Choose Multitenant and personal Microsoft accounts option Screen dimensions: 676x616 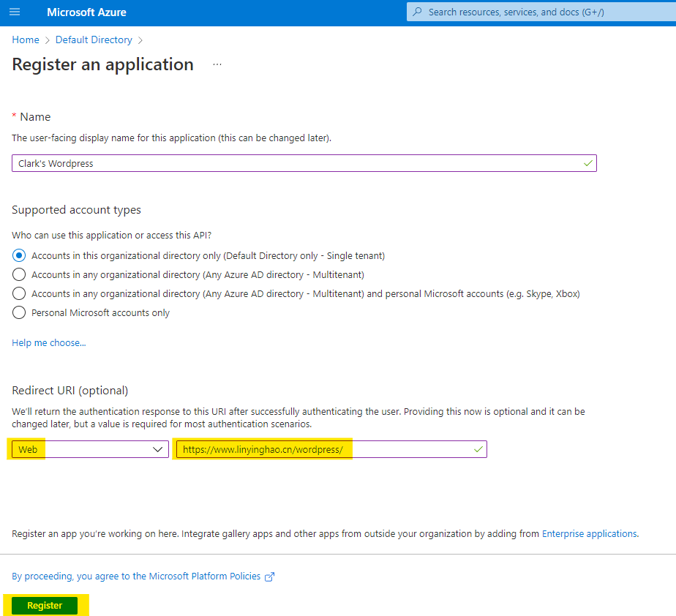[x=20, y=294]
